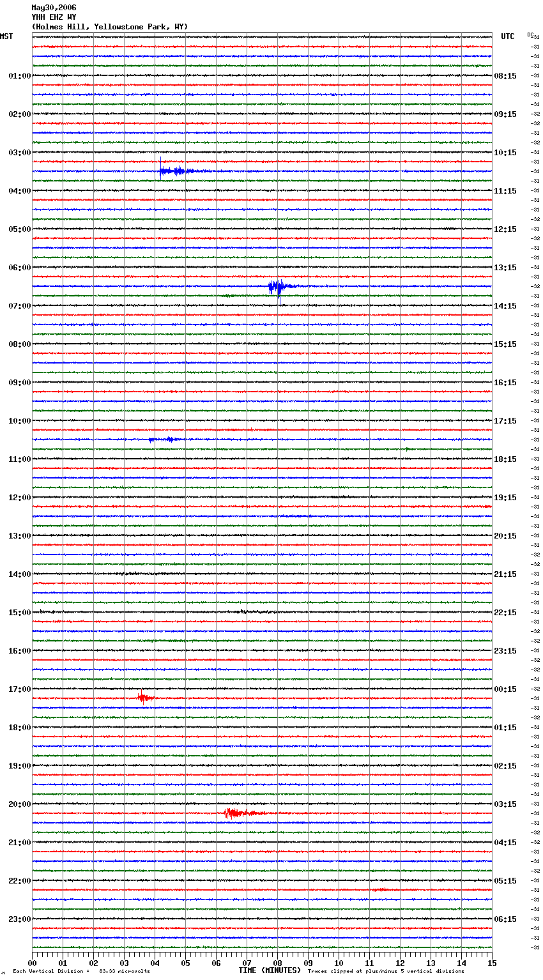Screen dimensions: 543x980
Task: Select the 13:15 UTC time label
Action: pos(505,268)
